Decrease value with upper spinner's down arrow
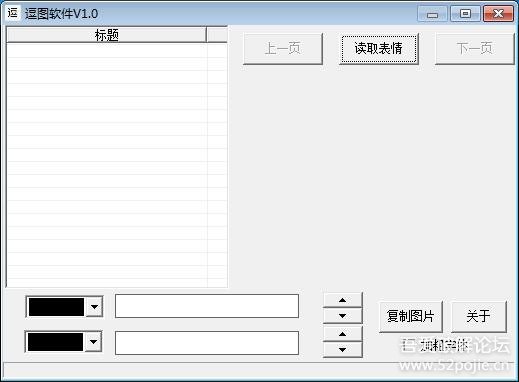The image size is (519, 382). pyautogui.click(x=343, y=316)
